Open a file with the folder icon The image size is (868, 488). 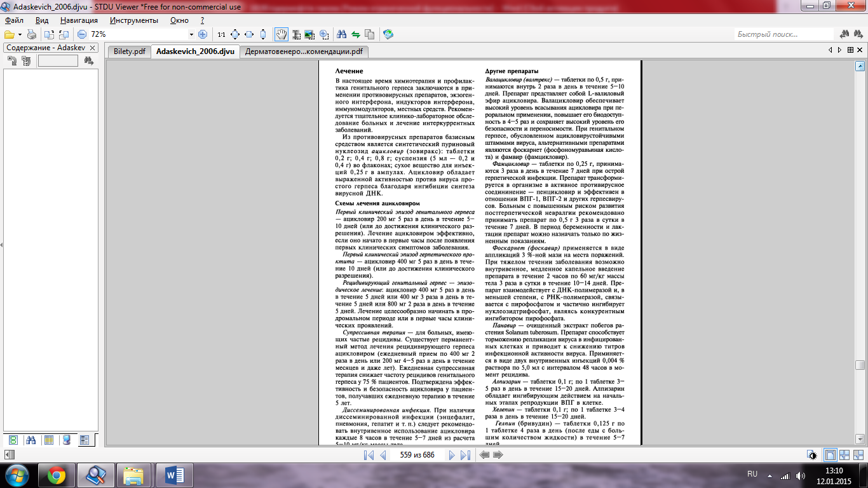pos(9,34)
